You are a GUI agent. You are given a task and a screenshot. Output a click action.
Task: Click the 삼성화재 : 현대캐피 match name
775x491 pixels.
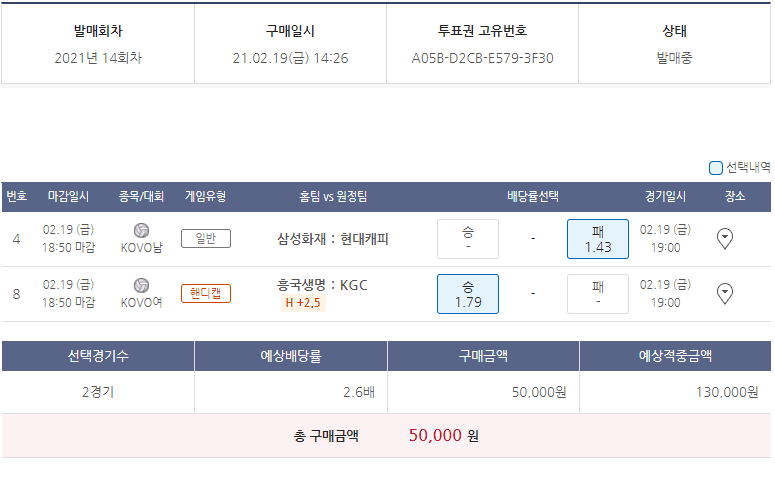(333, 239)
